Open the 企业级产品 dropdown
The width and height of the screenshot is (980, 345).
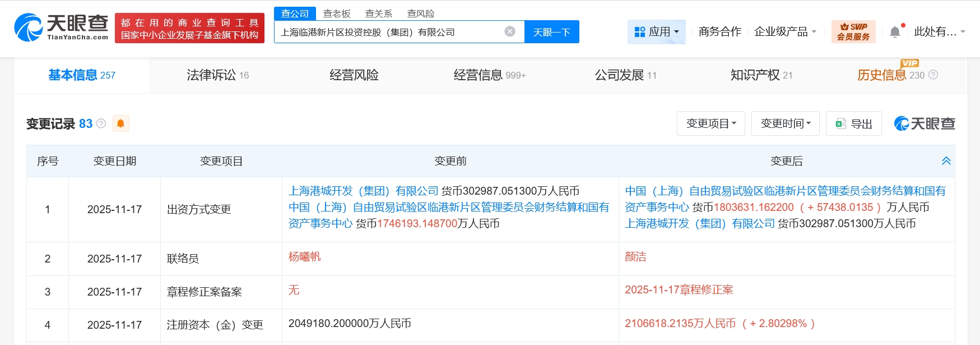(x=785, y=32)
